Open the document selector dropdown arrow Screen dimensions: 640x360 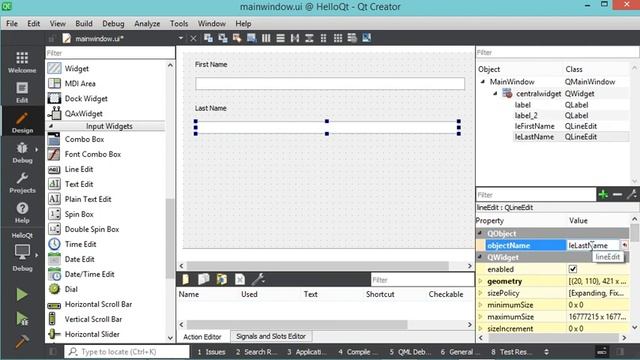point(180,38)
